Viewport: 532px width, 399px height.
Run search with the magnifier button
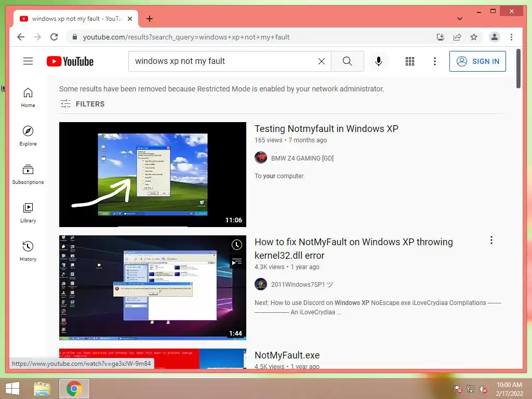click(347, 61)
